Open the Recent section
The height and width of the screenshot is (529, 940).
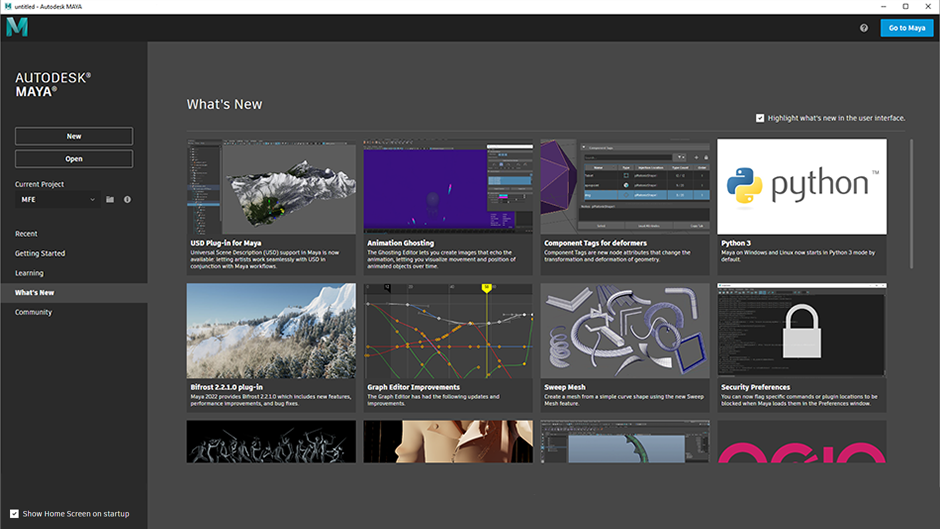pyautogui.click(x=26, y=233)
